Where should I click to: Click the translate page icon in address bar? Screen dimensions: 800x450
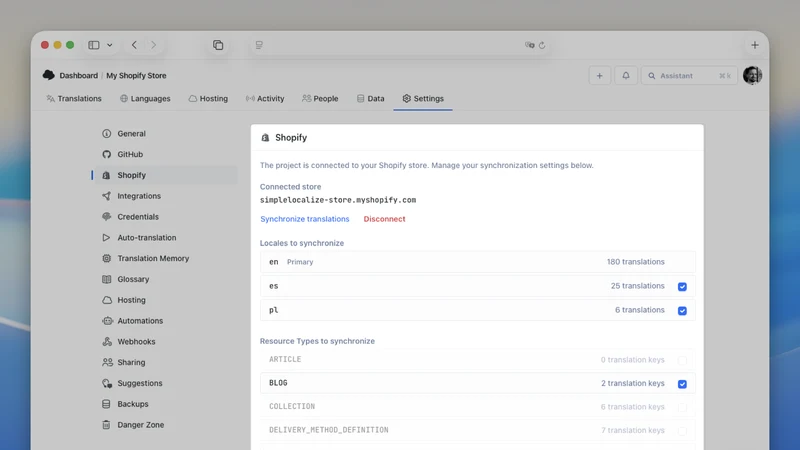pos(530,45)
